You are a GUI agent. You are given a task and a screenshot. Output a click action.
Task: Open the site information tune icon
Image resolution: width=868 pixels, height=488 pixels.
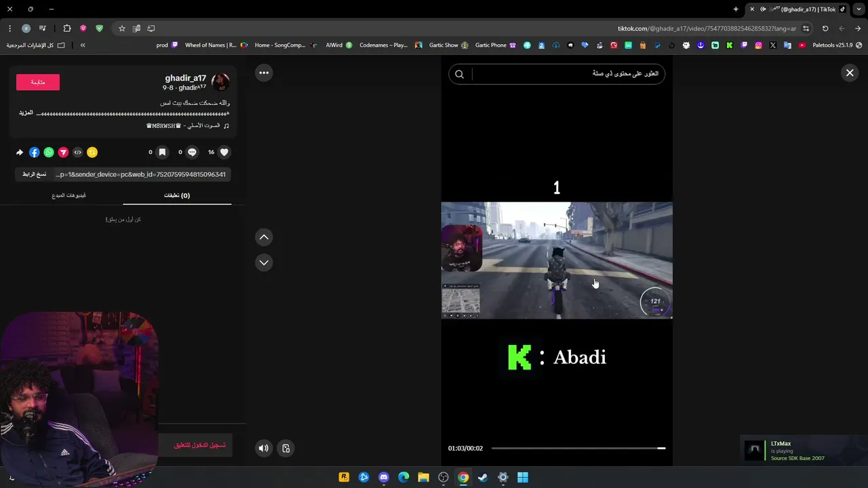pos(806,28)
